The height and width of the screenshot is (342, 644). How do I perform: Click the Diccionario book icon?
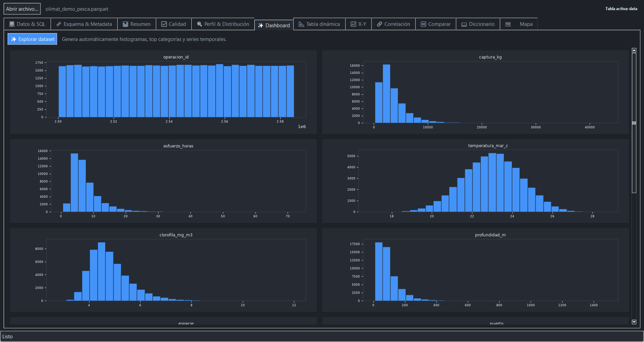click(x=464, y=24)
